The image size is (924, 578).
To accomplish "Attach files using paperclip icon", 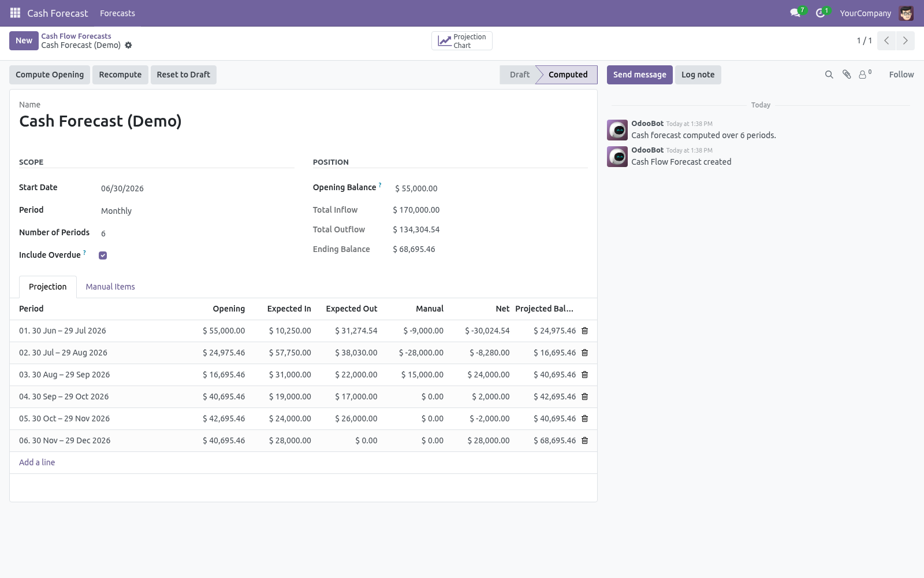I will coord(847,75).
